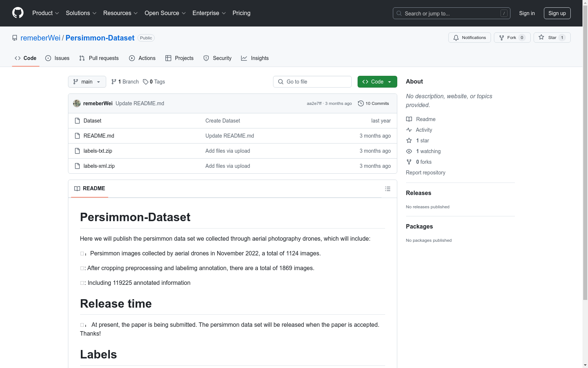Expand the Product menu

pos(46,13)
